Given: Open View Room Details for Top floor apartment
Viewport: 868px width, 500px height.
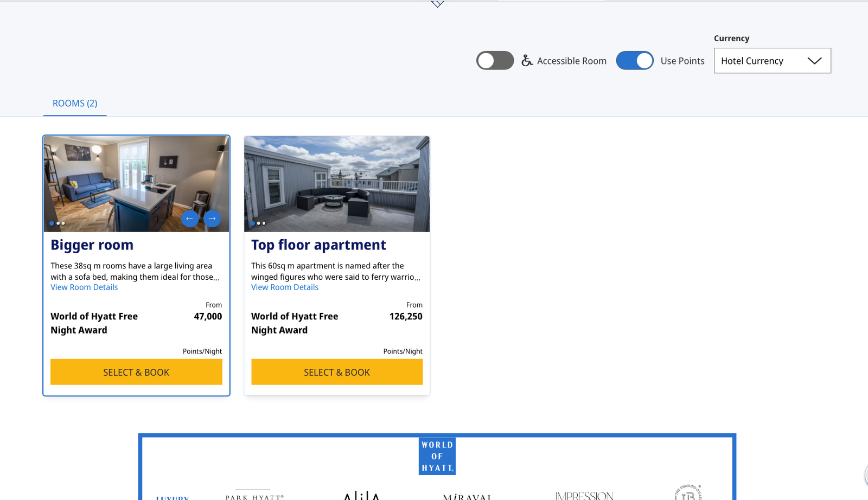Looking at the screenshot, I should point(284,287).
